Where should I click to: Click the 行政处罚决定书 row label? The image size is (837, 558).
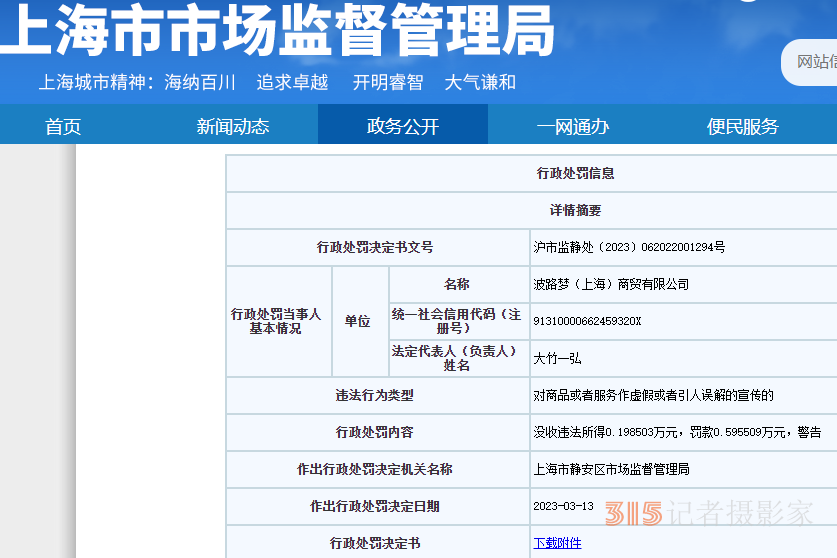(x=375, y=543)
